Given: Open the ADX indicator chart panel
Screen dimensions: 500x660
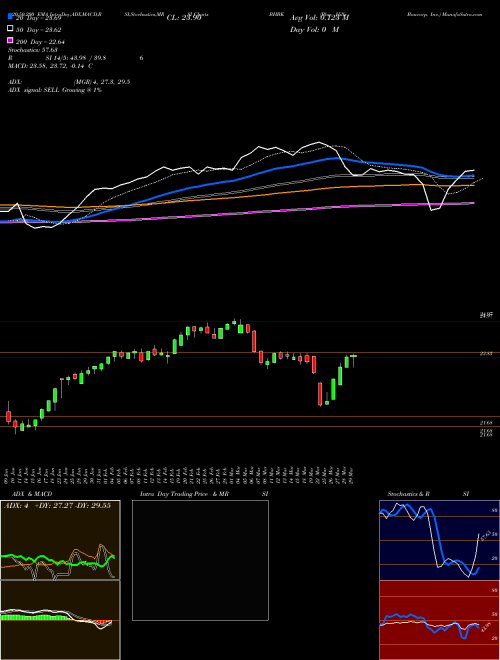Looking at the screenshot, I should click(60, 540).
